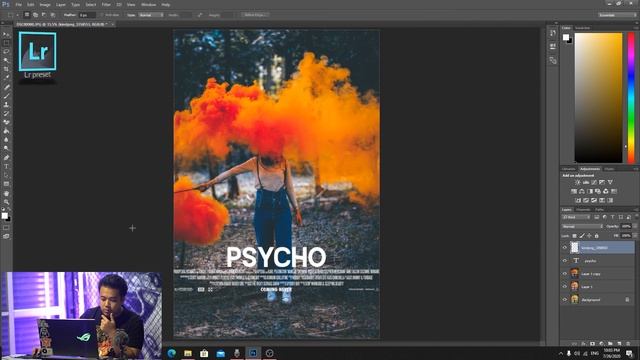
Task: Hide the psycho text layer eye
Action: pos(565,260)
